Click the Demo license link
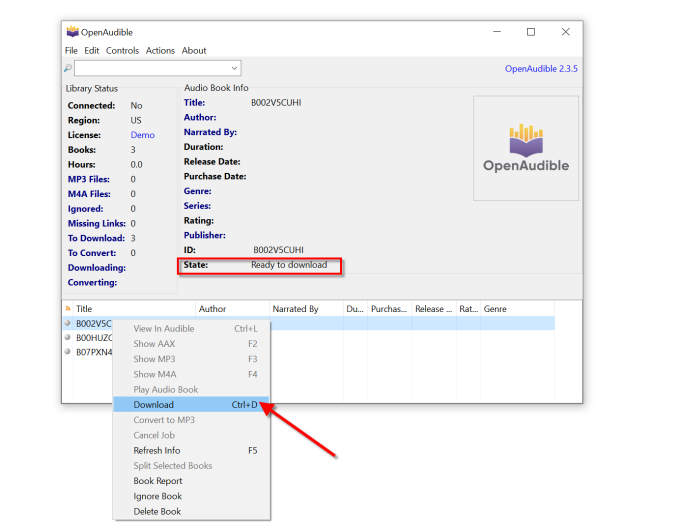This screenshot has width=685, height=530. [x=142, y=135]
